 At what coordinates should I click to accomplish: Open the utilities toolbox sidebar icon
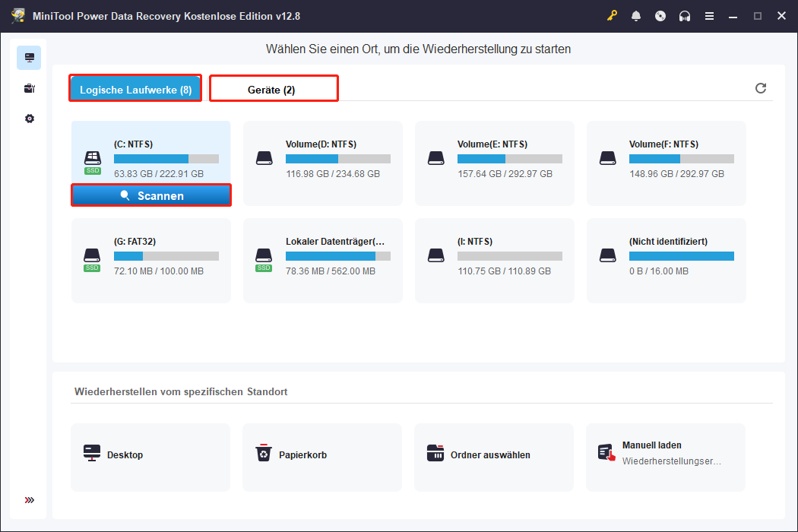pyautogui.click(x=30, y=89)
